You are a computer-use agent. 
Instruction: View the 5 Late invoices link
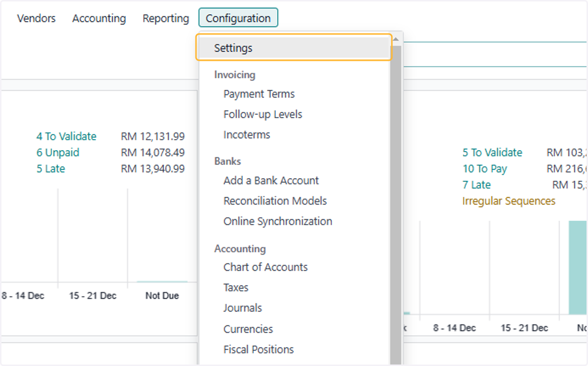coord(50,169)
